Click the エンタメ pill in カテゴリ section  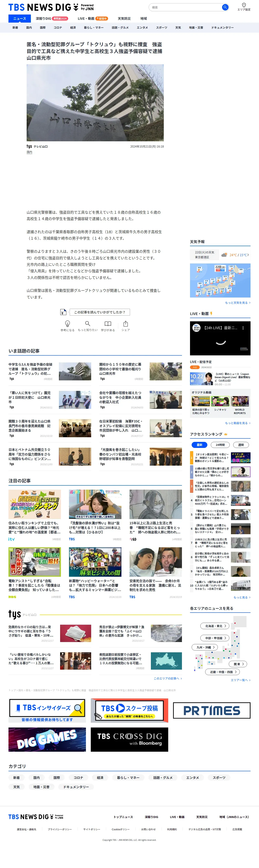[193, 778]
